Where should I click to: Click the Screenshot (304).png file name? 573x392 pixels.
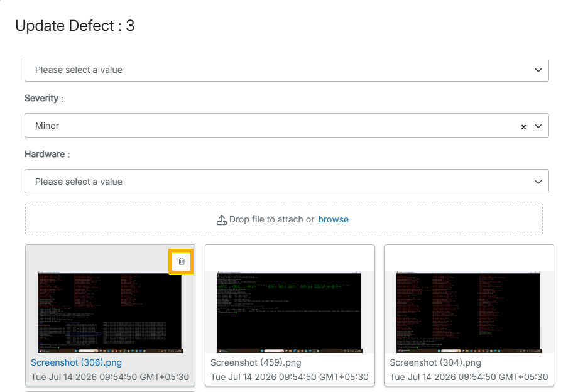(x=435, y=362)
